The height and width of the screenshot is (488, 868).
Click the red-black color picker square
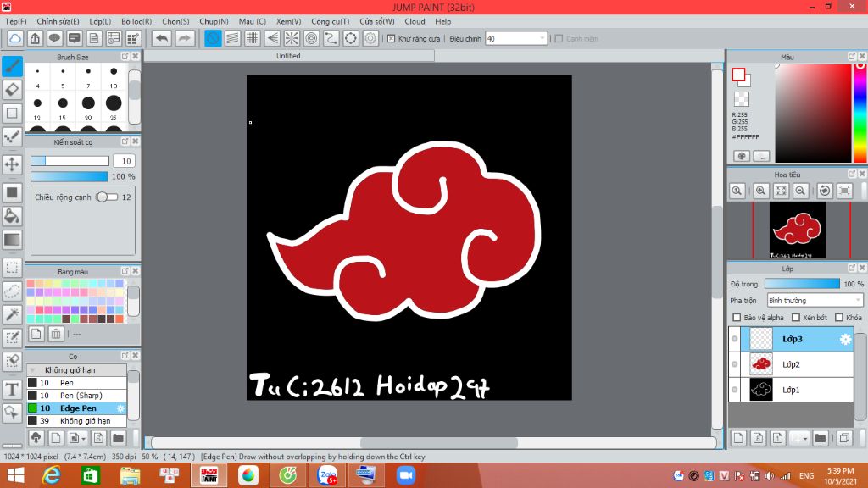[x=813, y=113]
